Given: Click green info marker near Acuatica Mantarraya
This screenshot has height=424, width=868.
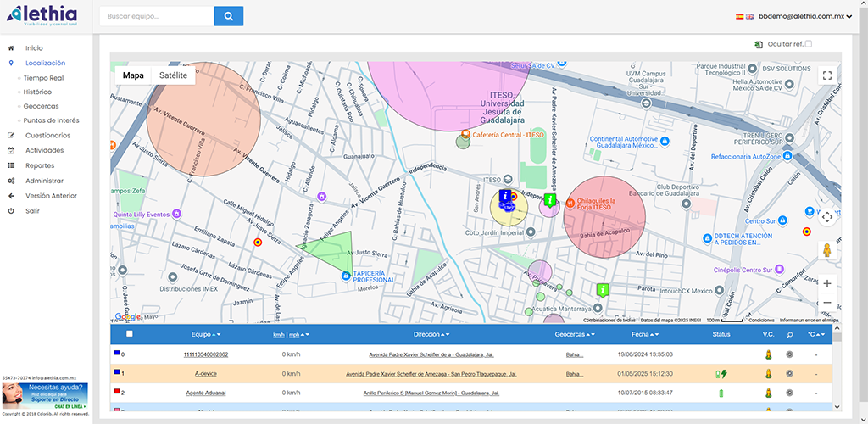Looking at the screenshot, I should pos(603,290).
